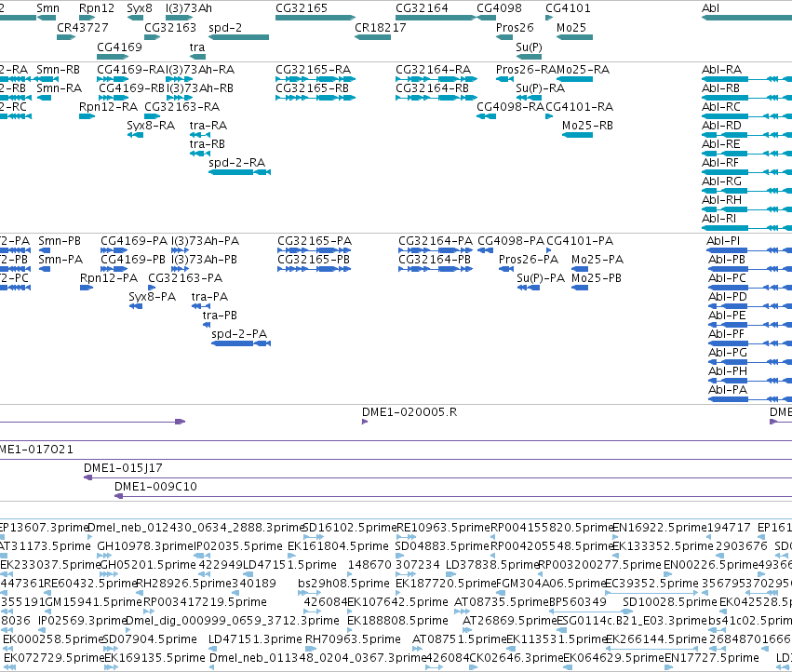Select the spd-2-RA transcript bar
Image resolution: width=792 pixels, height=672 pixels.
pyautogui.click(x=239, y=172)
